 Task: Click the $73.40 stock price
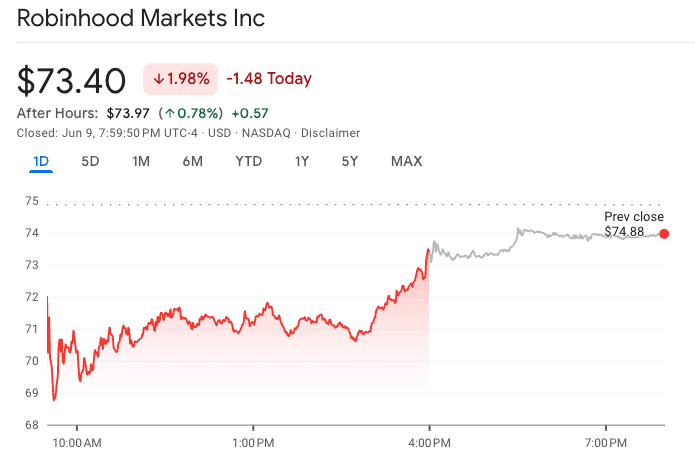(72, 80)
